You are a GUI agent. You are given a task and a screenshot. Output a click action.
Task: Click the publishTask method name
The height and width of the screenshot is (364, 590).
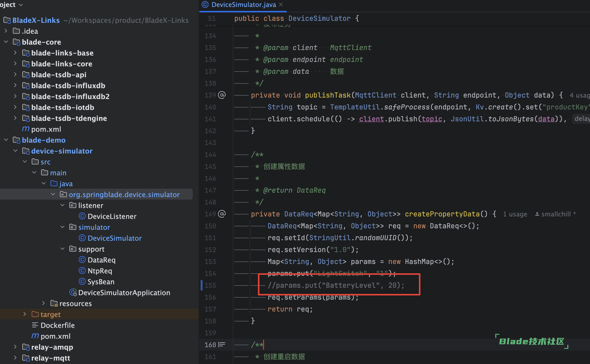pyautogui.click(x=328, y=95)
